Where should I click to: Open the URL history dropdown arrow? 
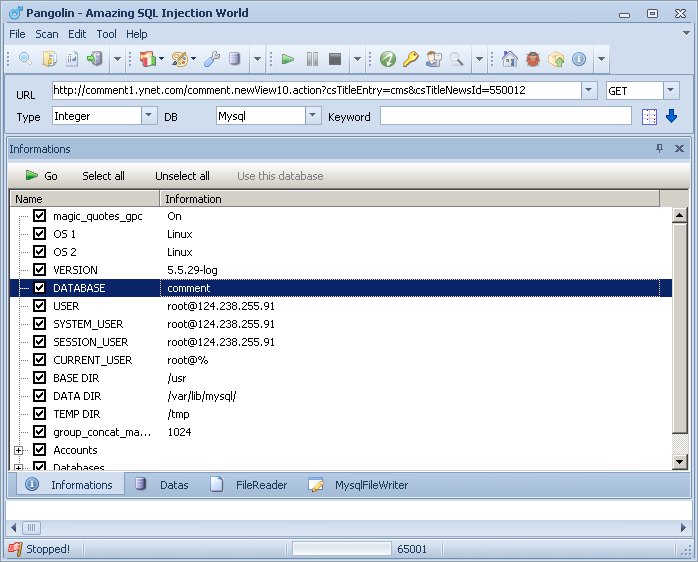point(588,90)
